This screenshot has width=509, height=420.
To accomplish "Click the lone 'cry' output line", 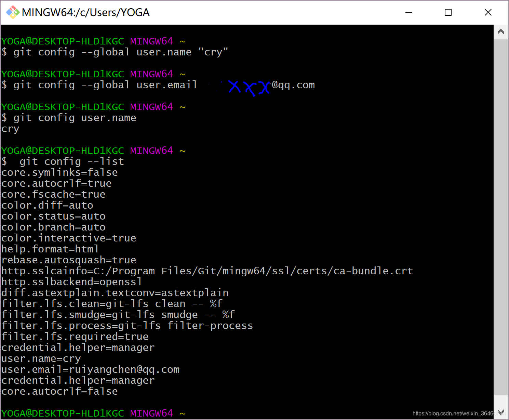I will [10, 130].
